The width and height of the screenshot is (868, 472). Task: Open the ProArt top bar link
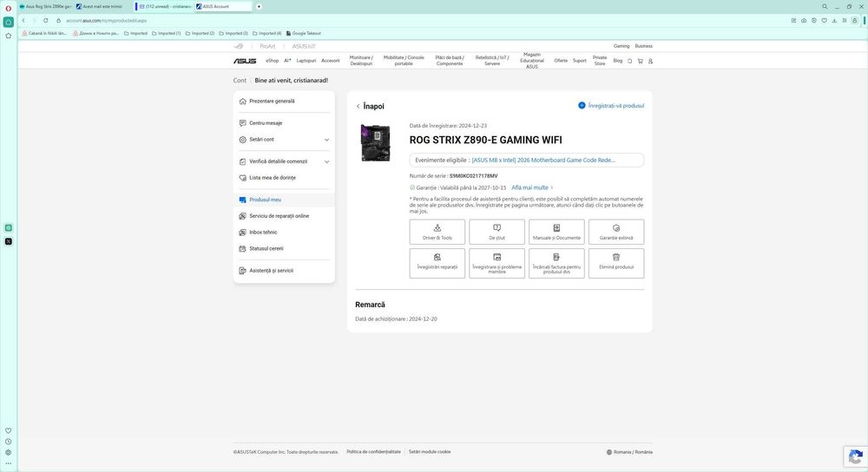[267, 47]
